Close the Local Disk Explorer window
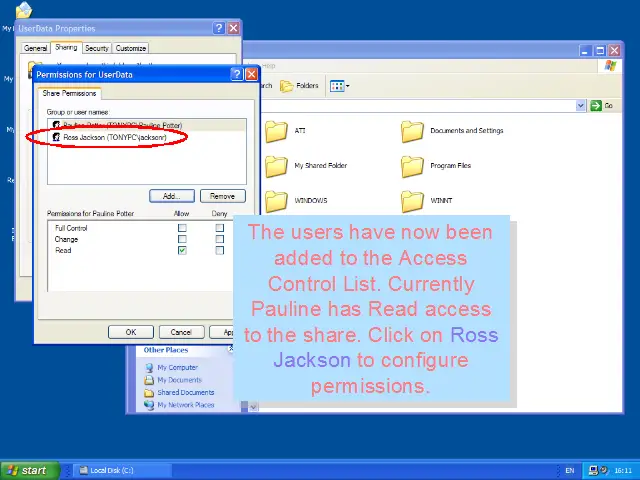Screen dimensions: 640x480 614,51
